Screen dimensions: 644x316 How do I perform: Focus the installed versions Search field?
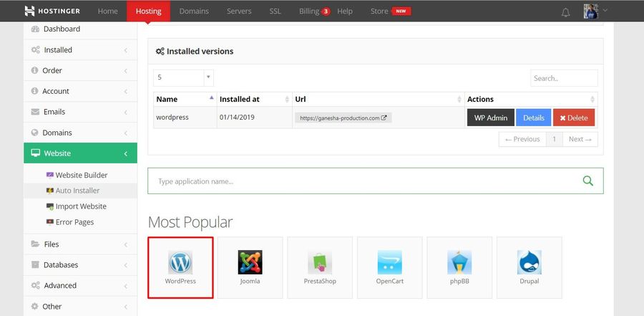pyautogui.click(x=564, y=78)
